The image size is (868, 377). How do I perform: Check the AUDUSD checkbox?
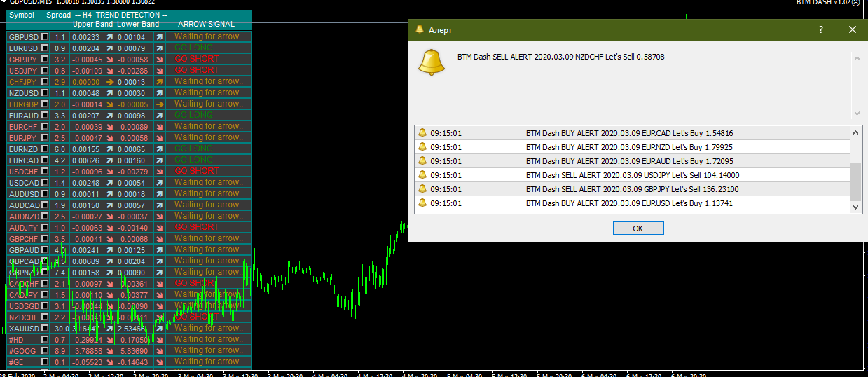pos(45,193)
